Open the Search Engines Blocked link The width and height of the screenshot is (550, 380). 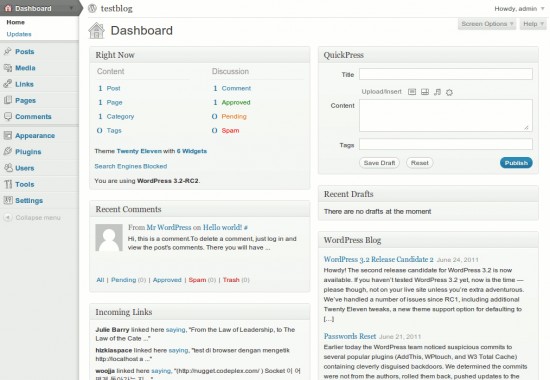(130, 166)
